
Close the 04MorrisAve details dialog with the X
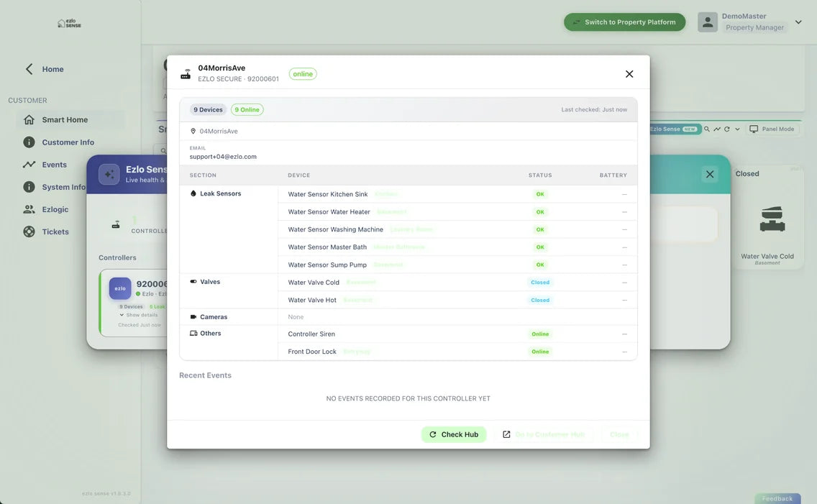[629, 74]
